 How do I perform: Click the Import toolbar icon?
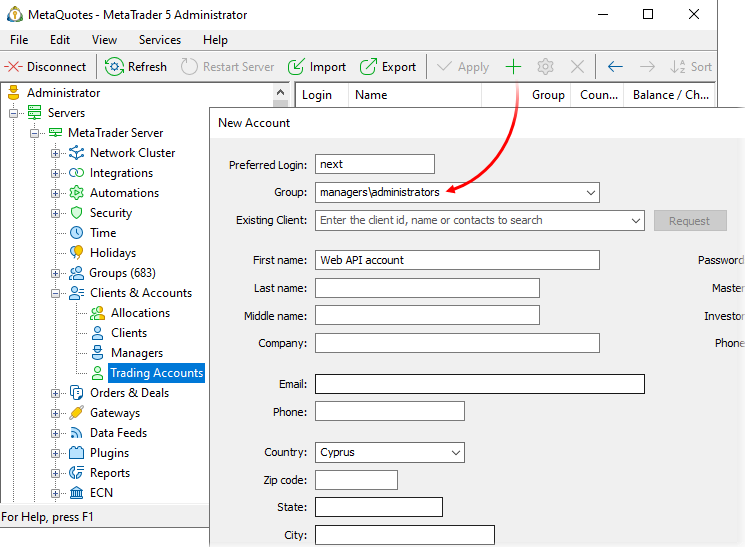coord(296,67)
